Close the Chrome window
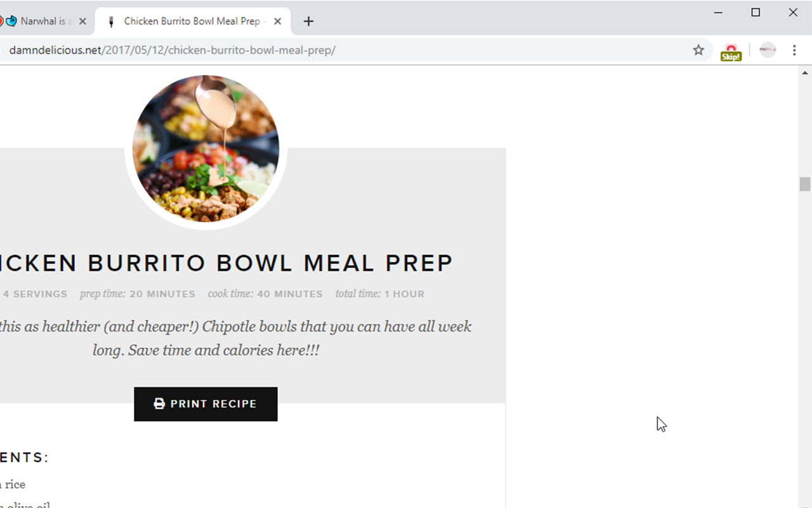812x508 pixels. coord(793,12)
